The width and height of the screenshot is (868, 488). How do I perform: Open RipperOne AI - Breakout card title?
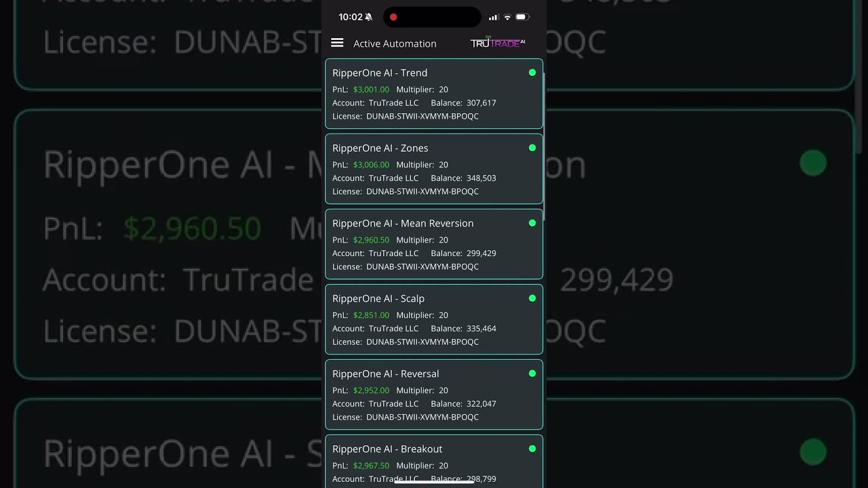(x=387, y=449)
